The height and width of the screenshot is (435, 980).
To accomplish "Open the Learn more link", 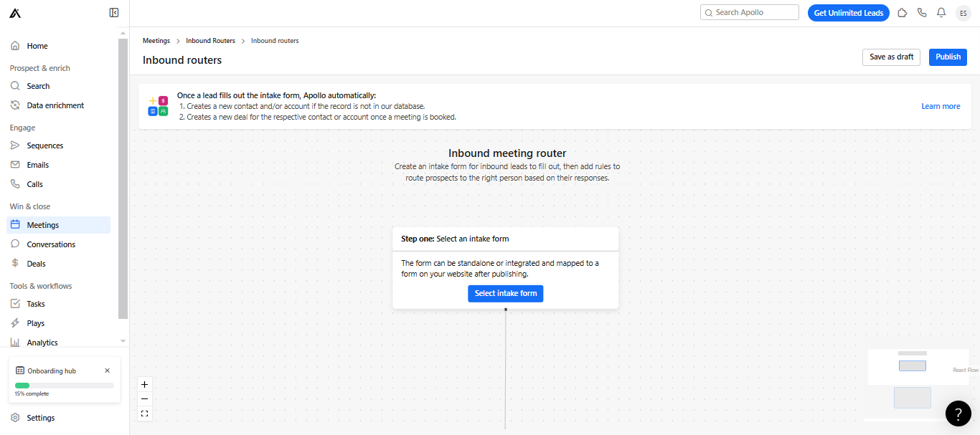I will pyautogui.click(x=941, y=106).
